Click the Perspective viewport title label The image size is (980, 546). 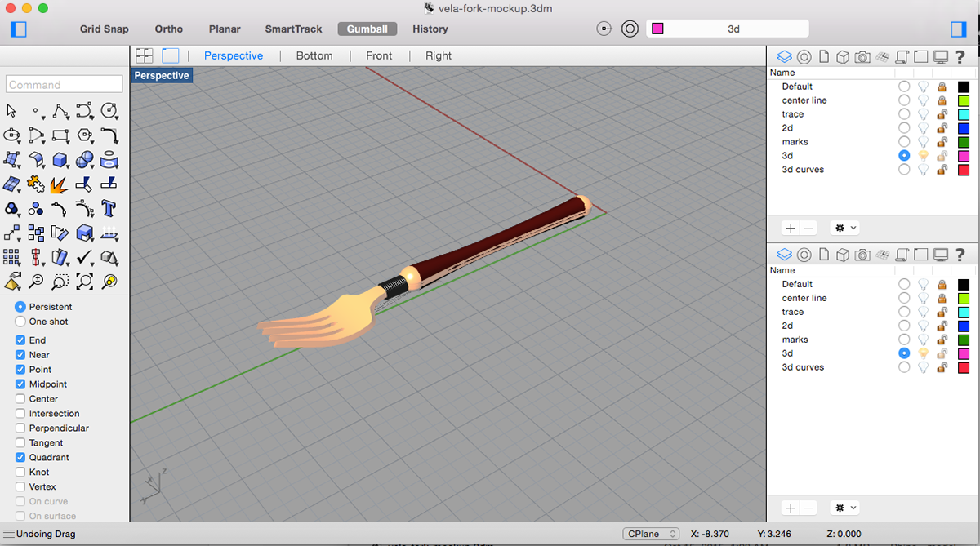click(x=162, y=76)
